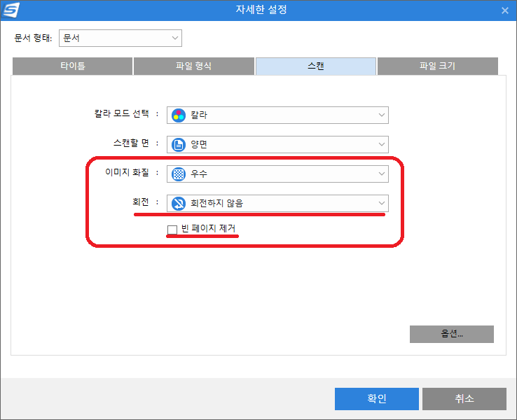Open the 칼라 모드 선택 dropdown arrow

[382, 115]
